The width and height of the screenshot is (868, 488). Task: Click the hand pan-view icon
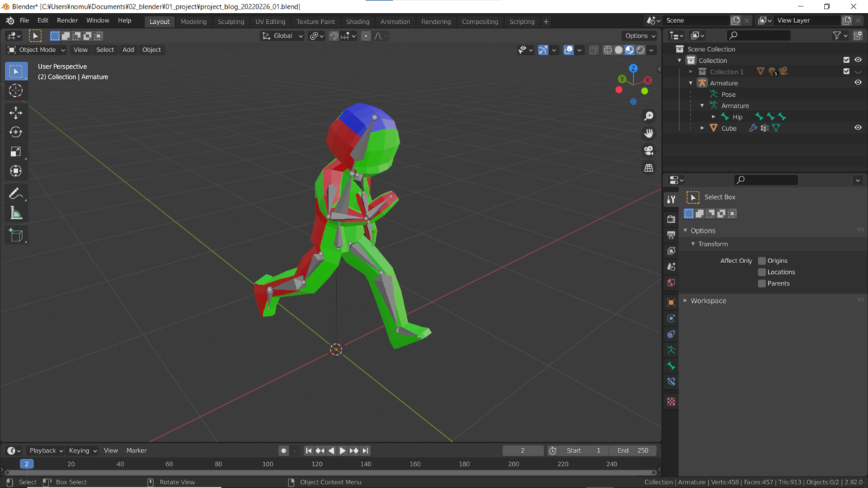(x=649, y=133)
